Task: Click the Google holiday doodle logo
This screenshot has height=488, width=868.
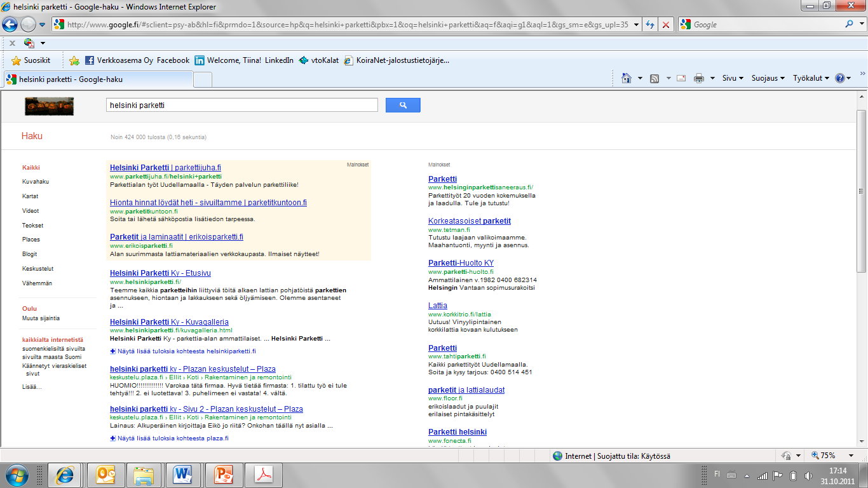Action: [x=50, y=106]
